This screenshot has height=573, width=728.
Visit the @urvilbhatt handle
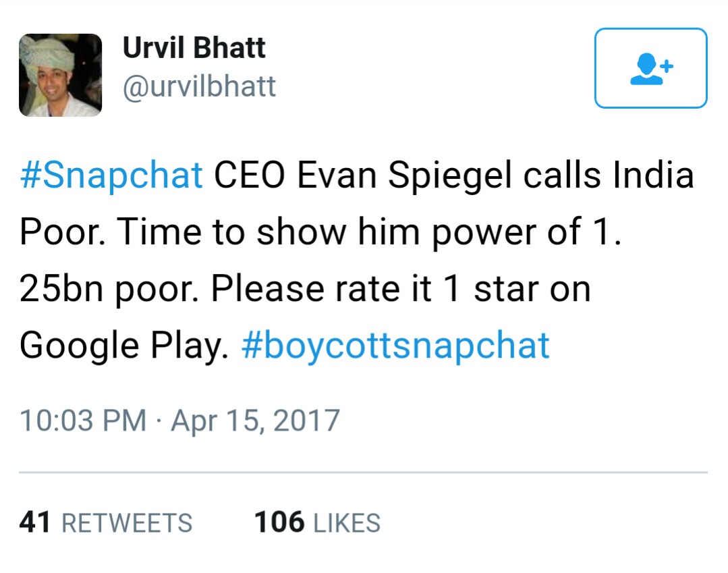pyautogui.click(x=199, y=86)
